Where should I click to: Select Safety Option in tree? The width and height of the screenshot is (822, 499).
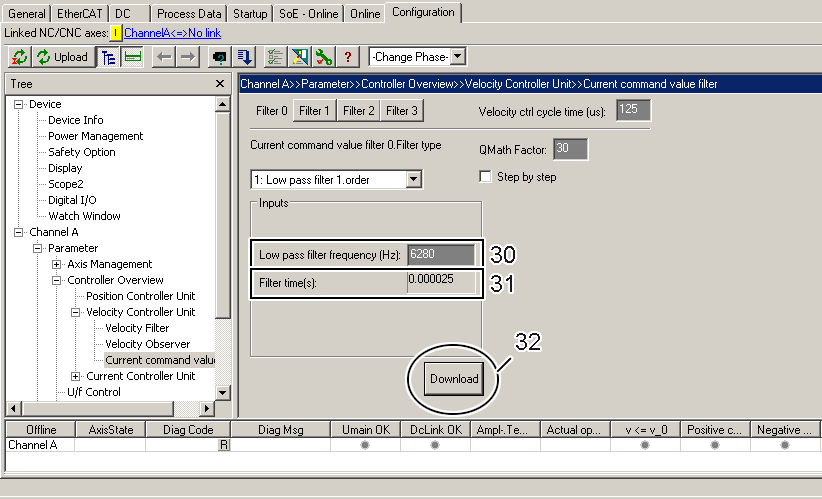click(82, 152)
